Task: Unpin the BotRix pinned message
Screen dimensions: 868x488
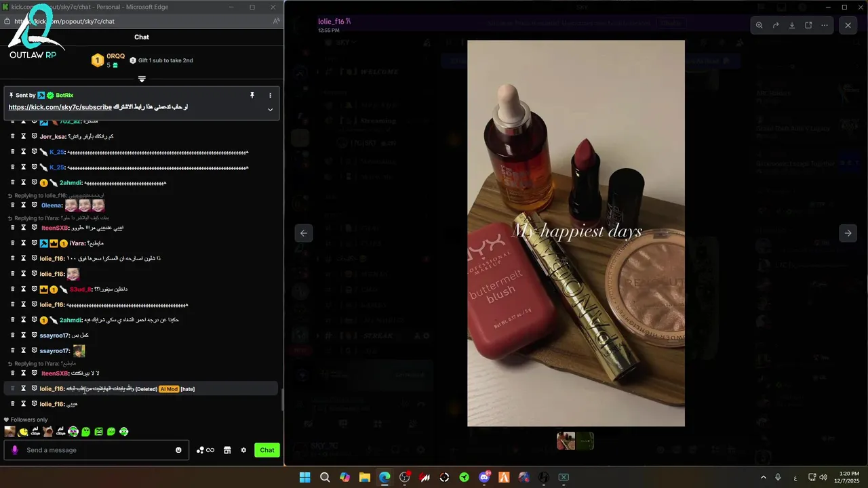Action: (252, 96)
